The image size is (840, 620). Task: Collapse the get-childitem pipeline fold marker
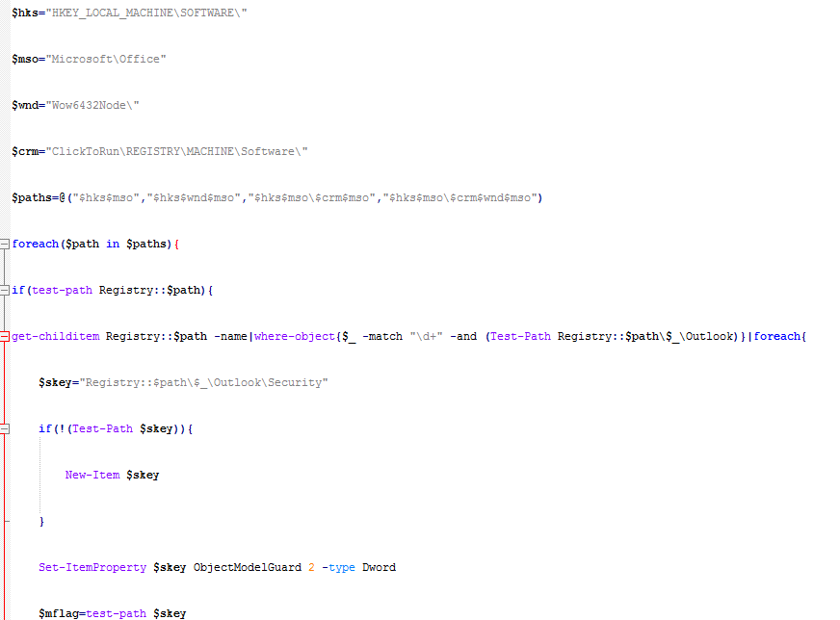(x=4, y=336)
